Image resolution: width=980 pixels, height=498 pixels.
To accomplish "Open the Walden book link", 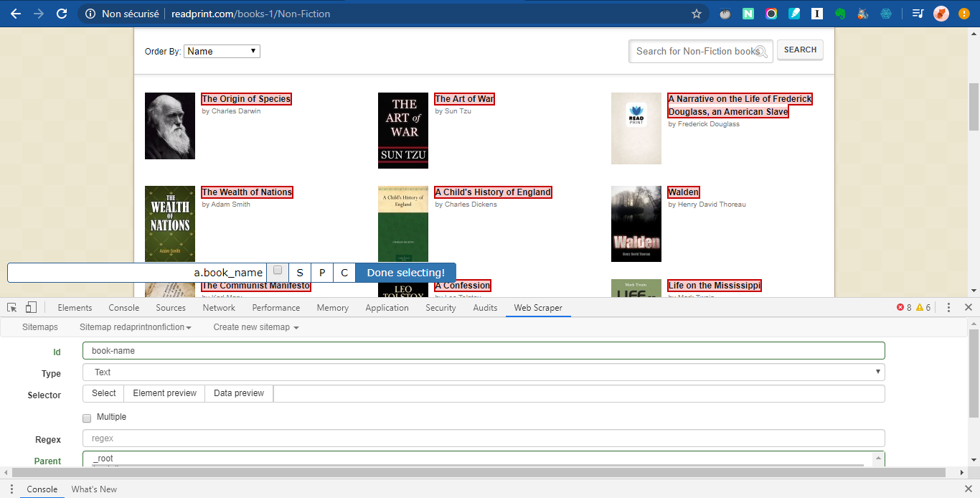I will [683, 192].
